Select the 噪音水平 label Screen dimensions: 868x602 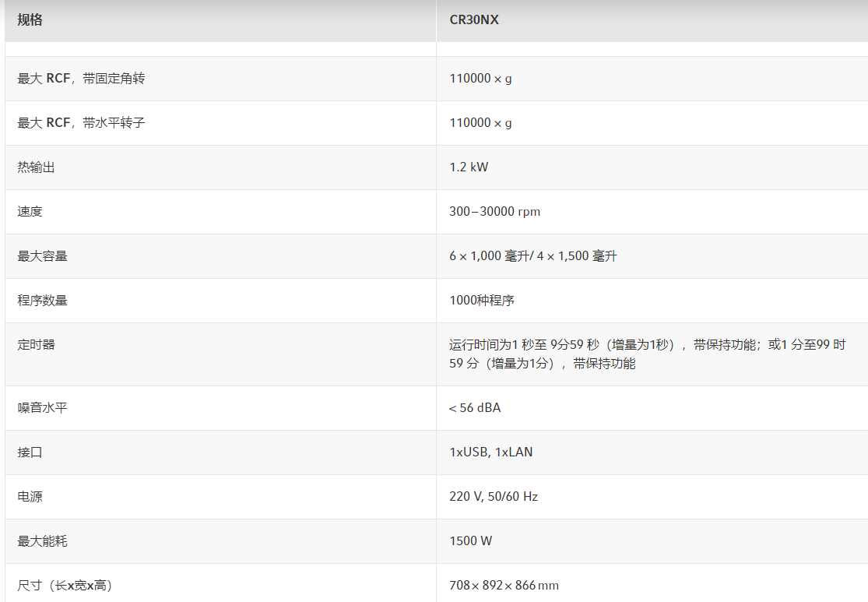point(43,408)
